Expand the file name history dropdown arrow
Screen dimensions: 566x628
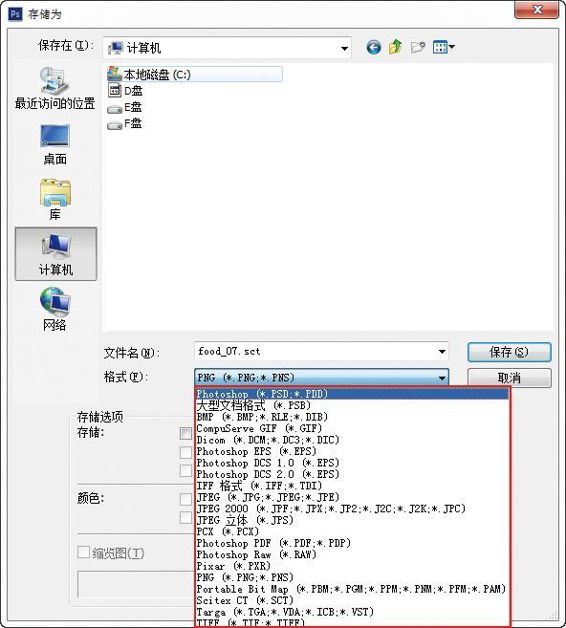click(442, 352)
